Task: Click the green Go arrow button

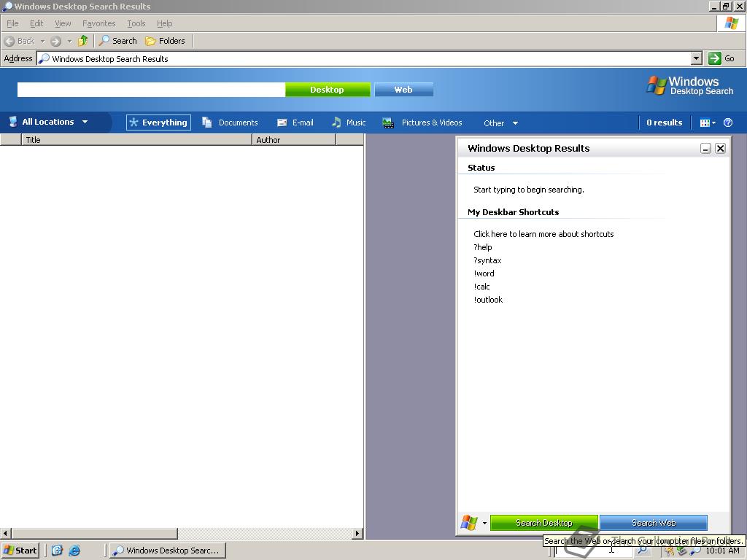Action: tap(715, 58)
